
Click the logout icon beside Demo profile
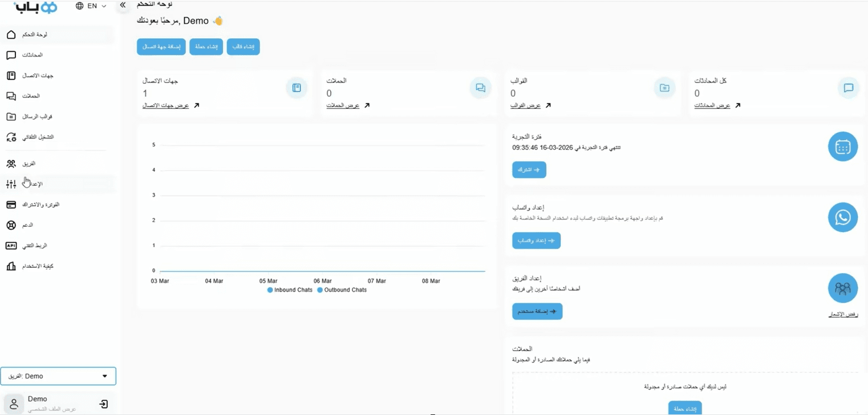[x=103, y=404]
